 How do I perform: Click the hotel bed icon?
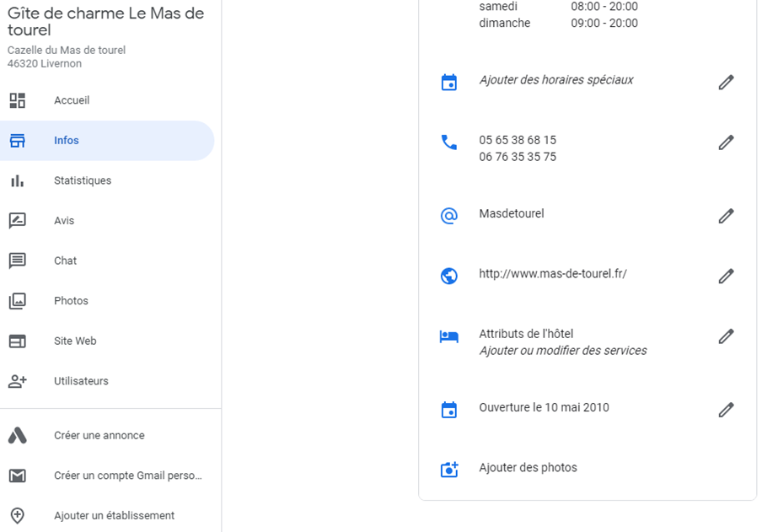pyautogui.click(x=449, y=336)
